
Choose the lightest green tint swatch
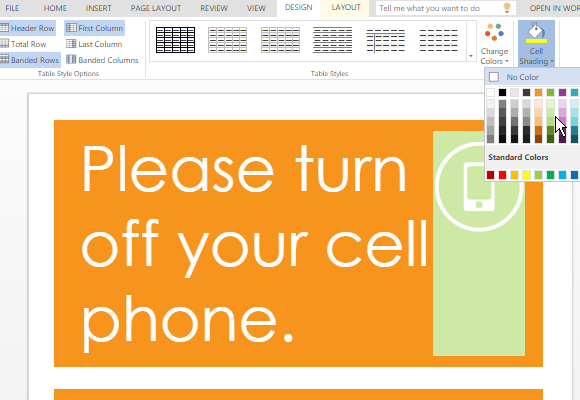click(x=550, y=104)
